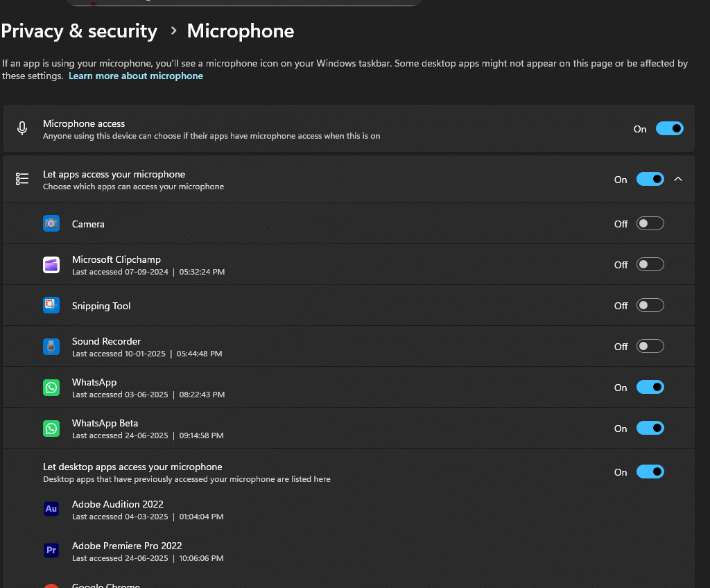Click Let apps access your microphone label
Screen dimensions: 710x588
coord(114,175)
